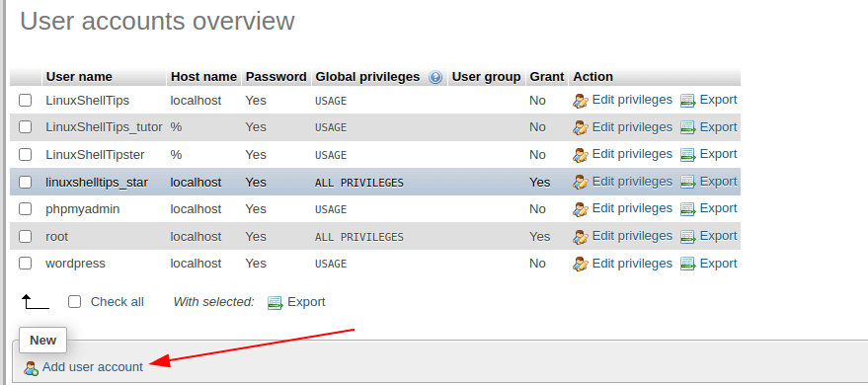Click the User name column header

[x=79, y=77]
